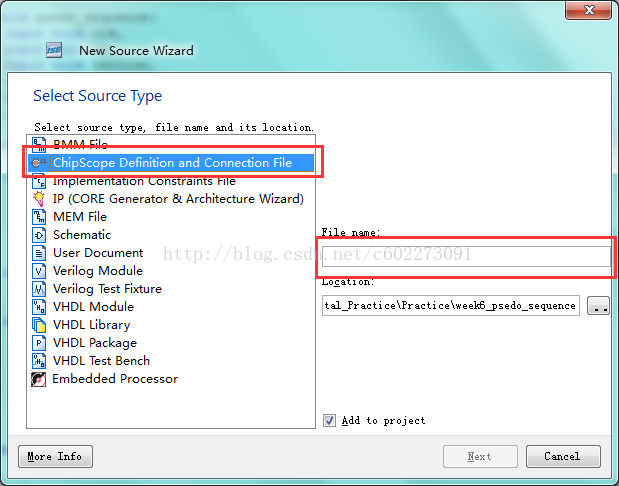Click into the Location path field

(x=451, y=306)
